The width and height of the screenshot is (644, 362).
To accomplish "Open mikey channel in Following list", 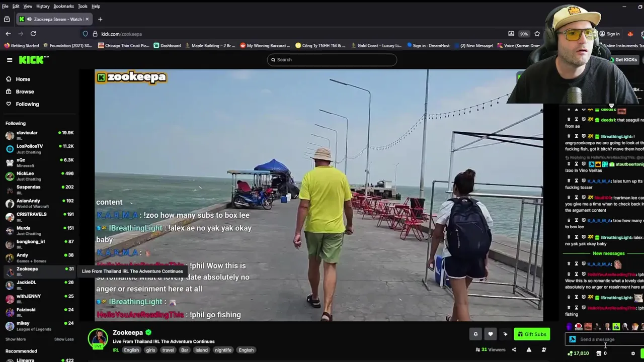I will 39,325.
